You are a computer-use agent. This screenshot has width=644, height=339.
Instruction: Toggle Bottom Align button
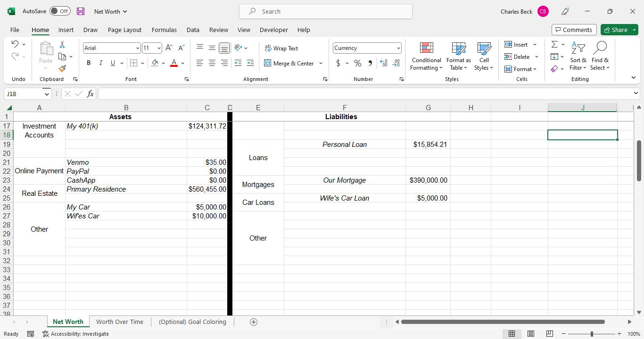(224, 48)
